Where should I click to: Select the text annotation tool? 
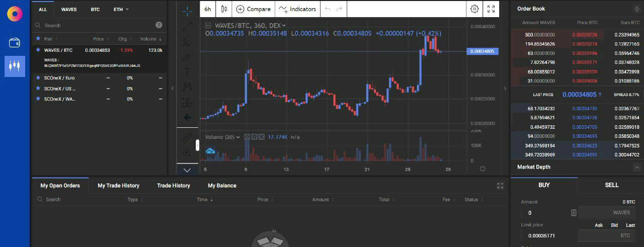pyautogui.click(x=187, y=72)
